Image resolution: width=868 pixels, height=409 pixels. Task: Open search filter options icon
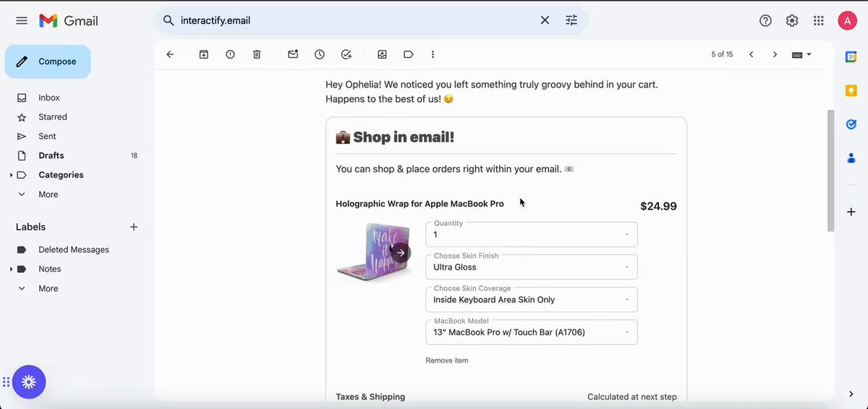coord(571,20)
